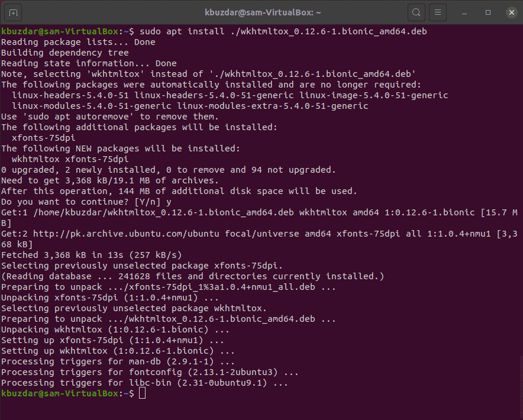Click 'Use sudo apt autoremove' line
Viewport: 523px width, 420px height.
tap(109, 117)
